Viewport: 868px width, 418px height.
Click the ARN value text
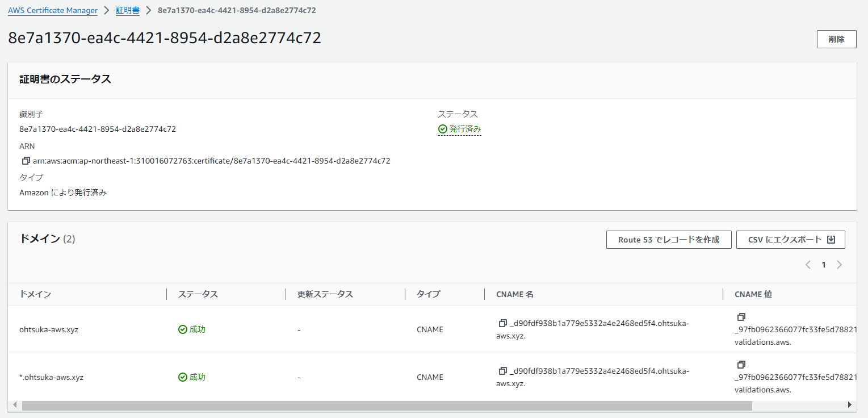coord(212,161)
